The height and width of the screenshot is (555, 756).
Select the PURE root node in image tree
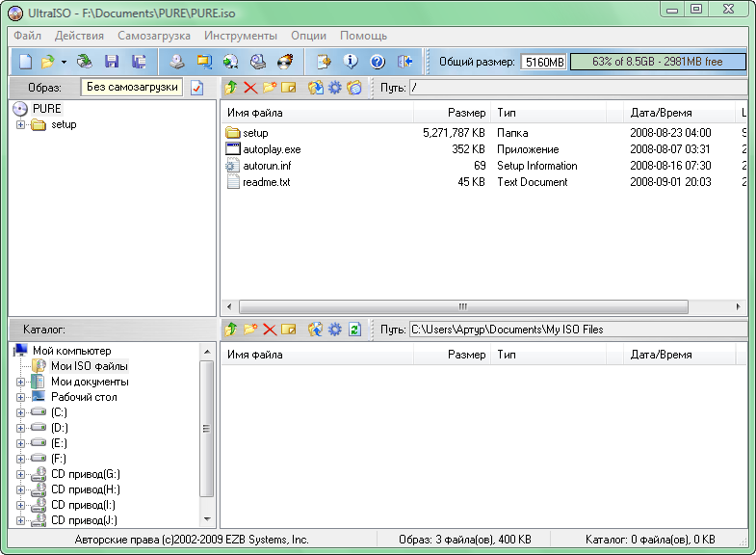tap(47, 109)
